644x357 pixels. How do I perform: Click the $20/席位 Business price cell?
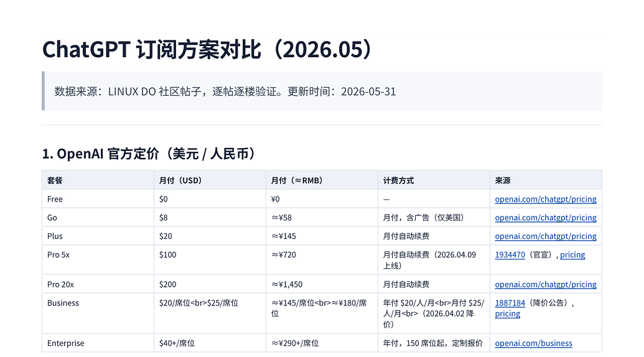click(210, 313)
